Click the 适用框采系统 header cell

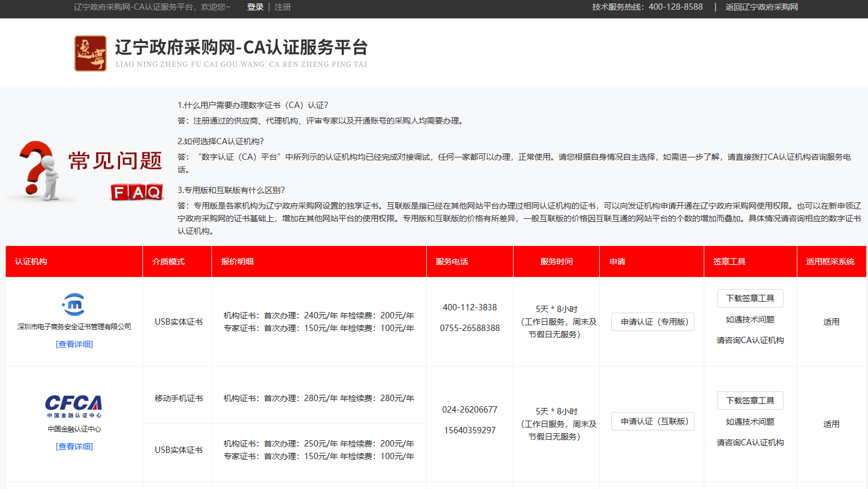coord(831,261)
